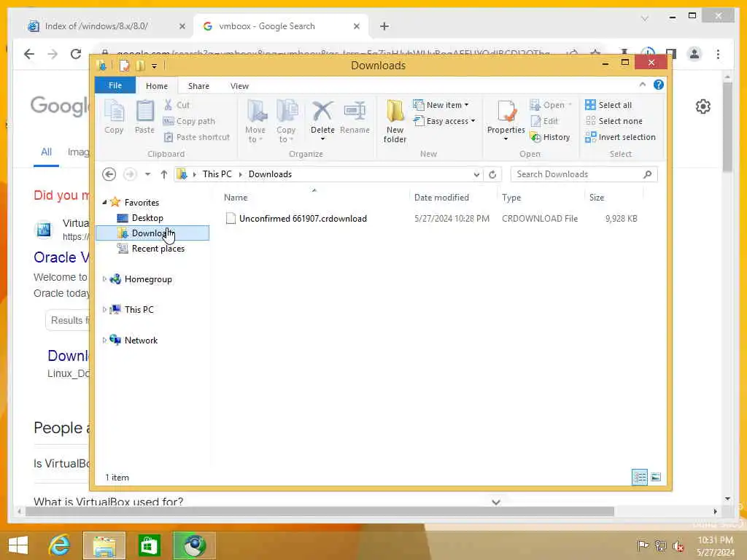Screen dimensions: 747x560
Task: Open address bar history dropdown
Action: pyautogui.click(x=476, y=174)
